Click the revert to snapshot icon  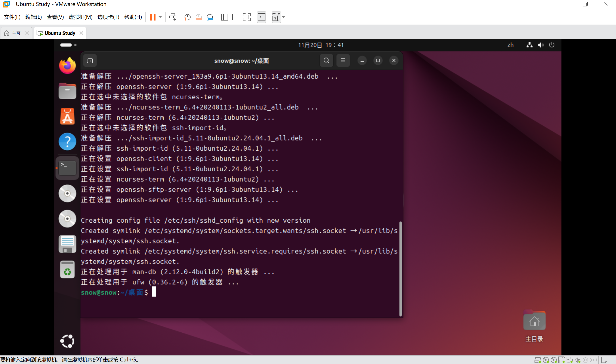click(x=199, y=17)
